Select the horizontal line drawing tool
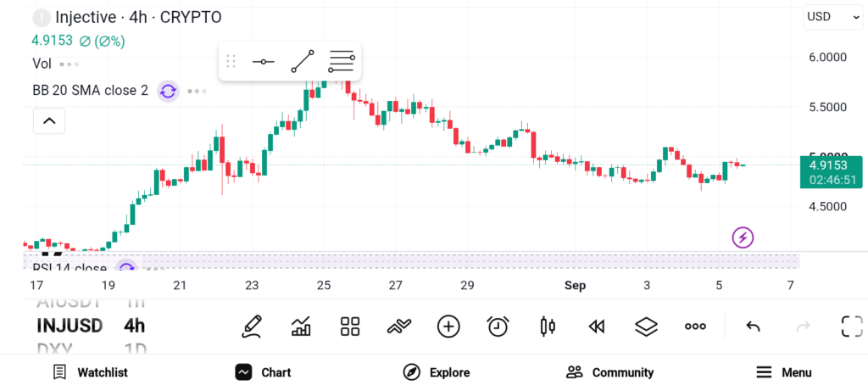Image resolution: width=868 pixels, height=391 pixels. click(263, 61)
